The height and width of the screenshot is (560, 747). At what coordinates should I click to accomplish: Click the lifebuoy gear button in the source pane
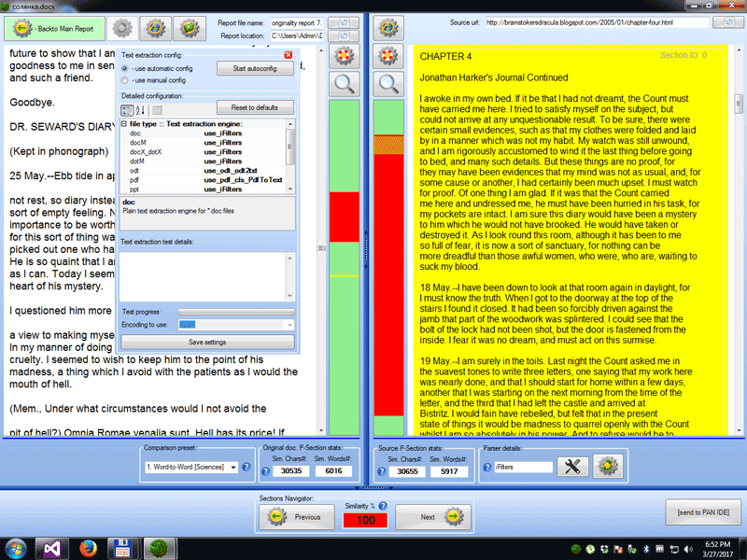coord(388,57)
